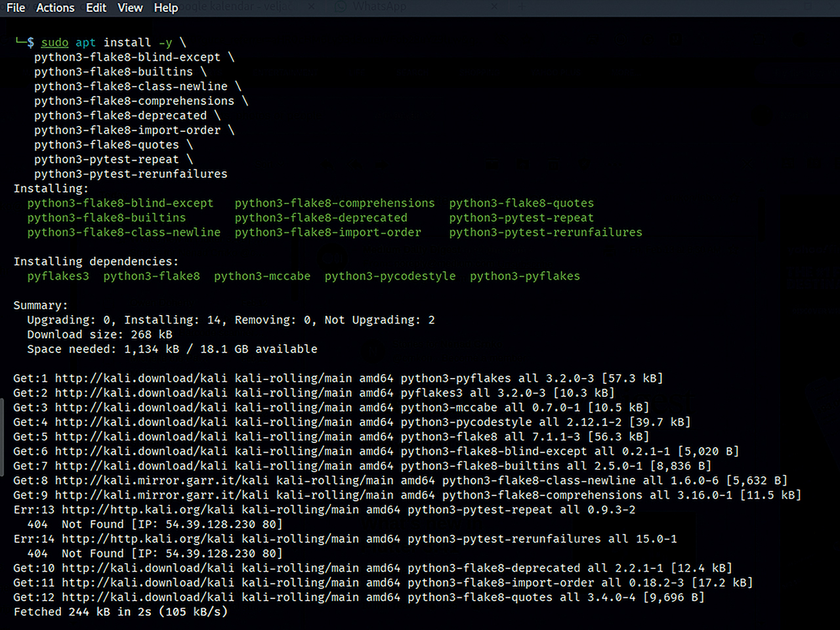The image size is (840, 630).
Task: Open the Help menu
Action: pos(166,8)
